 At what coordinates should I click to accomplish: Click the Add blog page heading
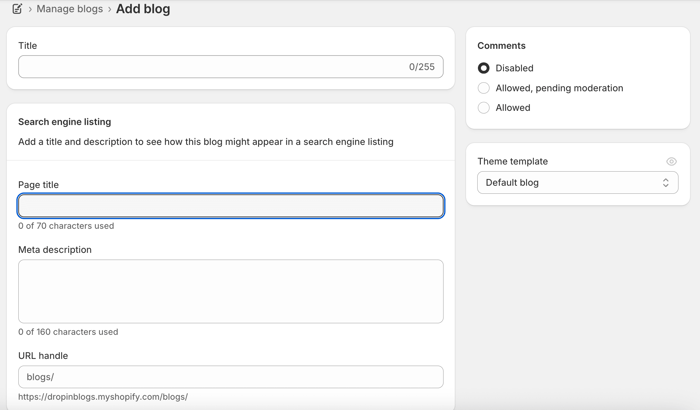click(143, 9)
